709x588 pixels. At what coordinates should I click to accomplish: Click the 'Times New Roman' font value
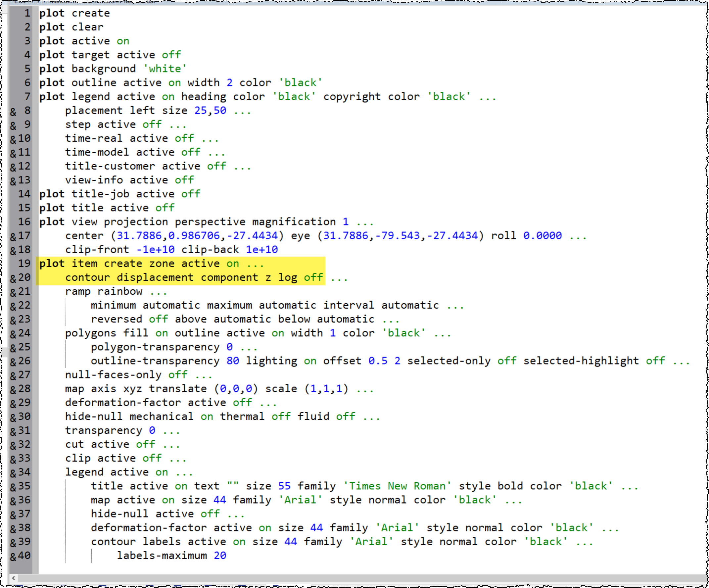pos(398,486)
